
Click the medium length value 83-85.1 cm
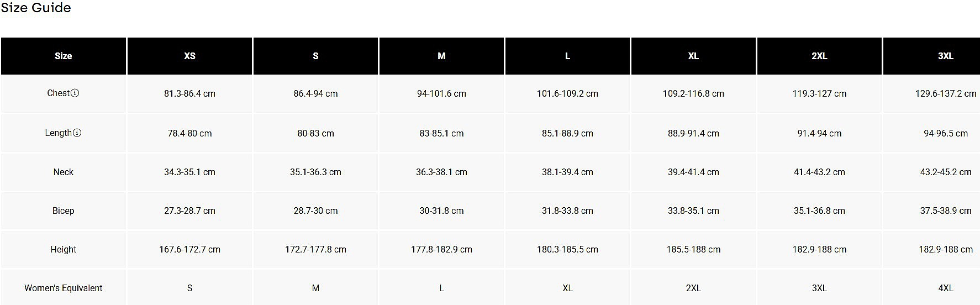tap(441, 133)
